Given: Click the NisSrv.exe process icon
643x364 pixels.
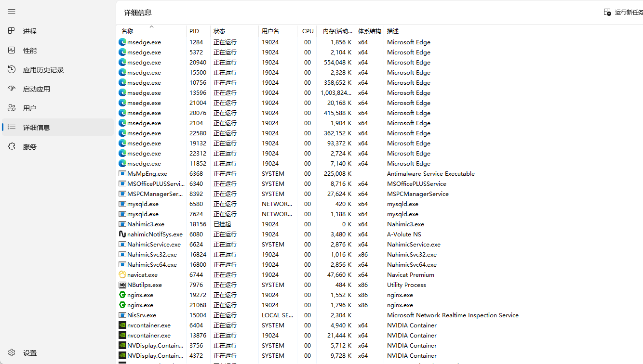Looking at the screenshot, I should tap(122, 315).
